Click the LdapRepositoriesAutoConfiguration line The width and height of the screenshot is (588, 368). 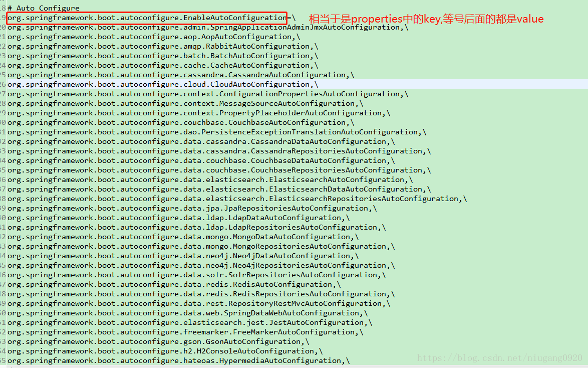[x=196, y=227]
